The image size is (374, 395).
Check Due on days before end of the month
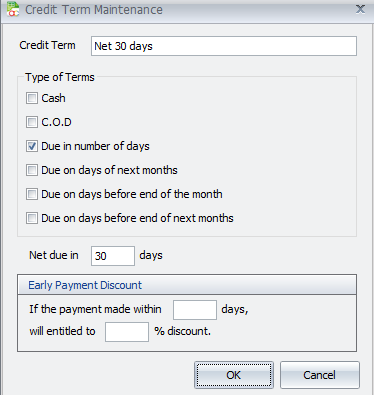pos(32,194)
